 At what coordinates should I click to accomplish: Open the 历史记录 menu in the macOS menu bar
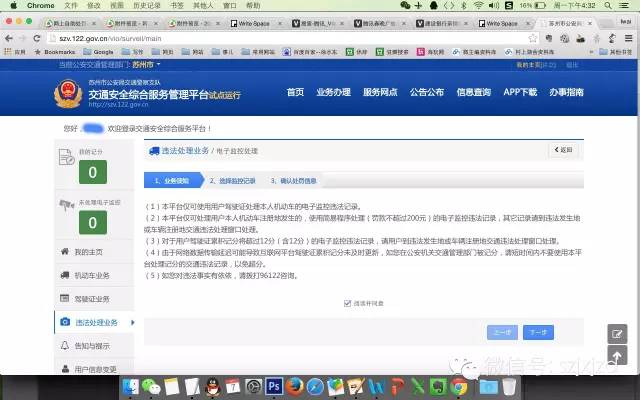tap(147, 5)
